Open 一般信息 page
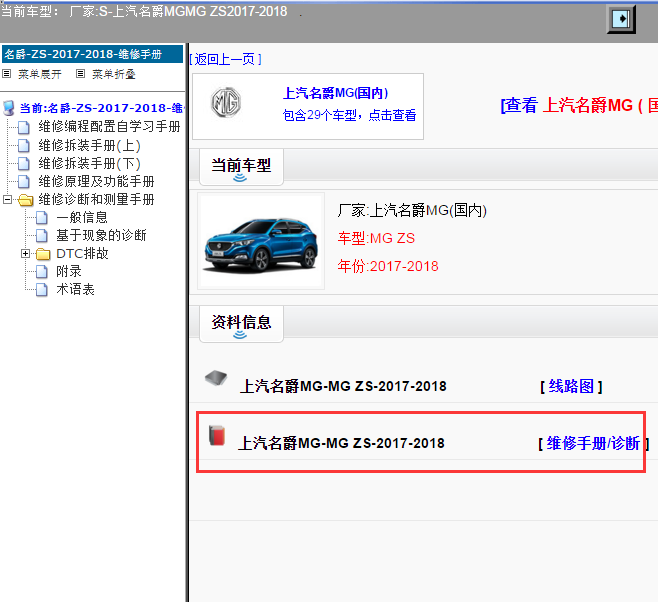 click(82, 217)
